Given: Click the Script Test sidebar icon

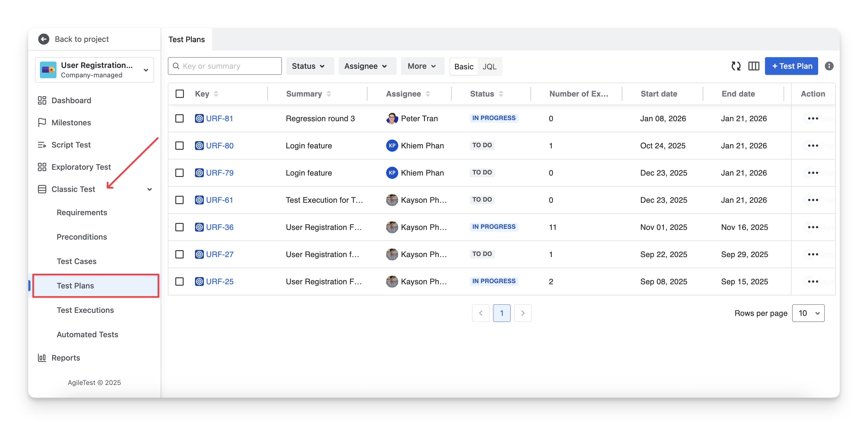Looking at the screenshot, I should click(42, 145).
